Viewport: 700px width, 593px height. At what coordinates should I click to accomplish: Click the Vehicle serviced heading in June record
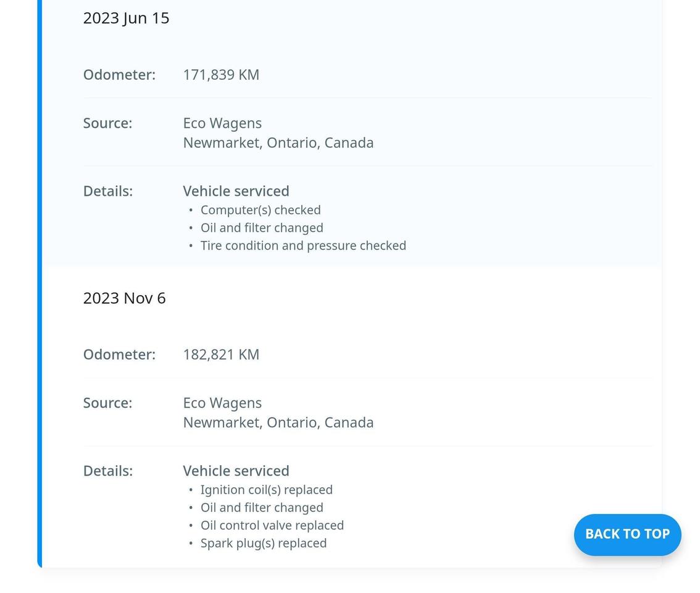(x=236, y=191)
